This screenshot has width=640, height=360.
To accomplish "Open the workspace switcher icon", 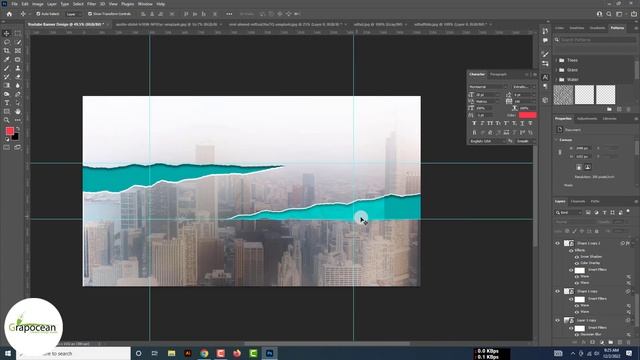I will click(619, 14).
